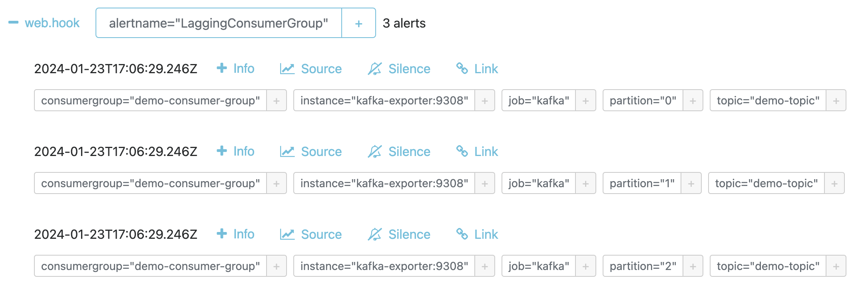The image size is (868, 288).
Task: Open Source graph for partition 1 alert
Action: pos(311,152)
